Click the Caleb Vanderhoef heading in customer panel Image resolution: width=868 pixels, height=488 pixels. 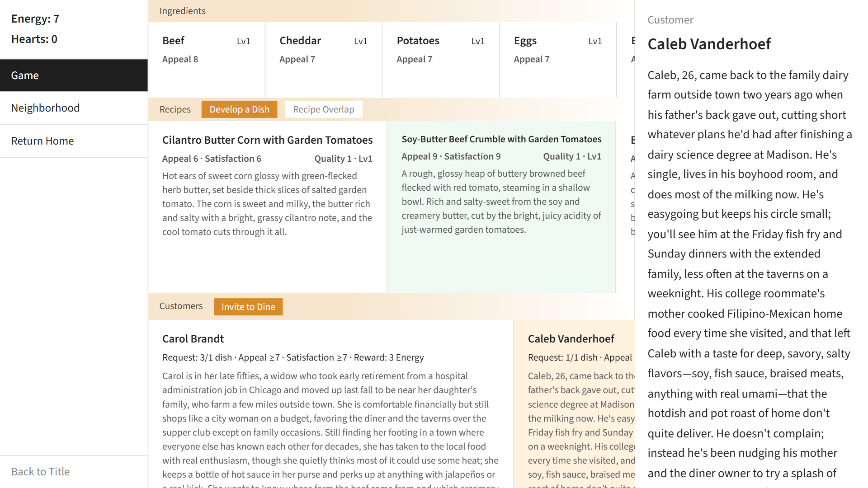pos(709,44)
